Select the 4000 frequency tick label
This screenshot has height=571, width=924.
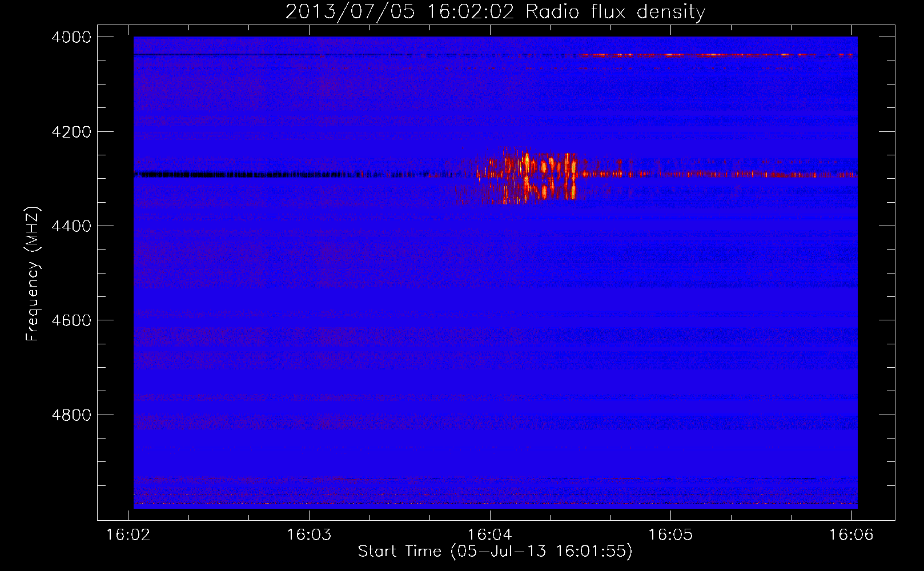71,37
